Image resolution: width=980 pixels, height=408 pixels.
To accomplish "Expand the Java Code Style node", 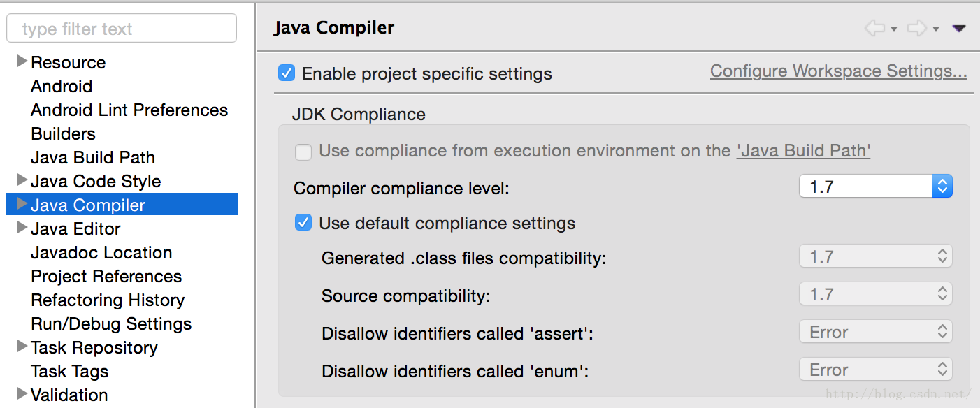I will [22, 180].
